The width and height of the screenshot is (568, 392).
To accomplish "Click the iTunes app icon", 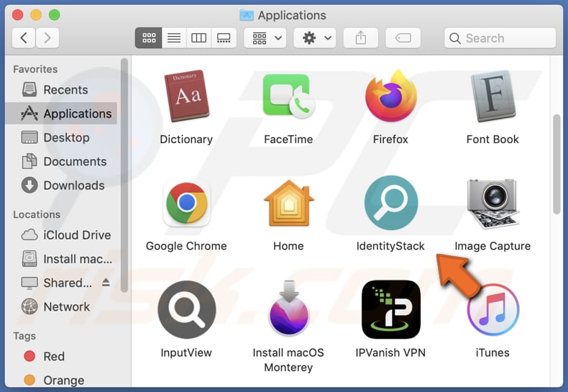I will 493,310.
